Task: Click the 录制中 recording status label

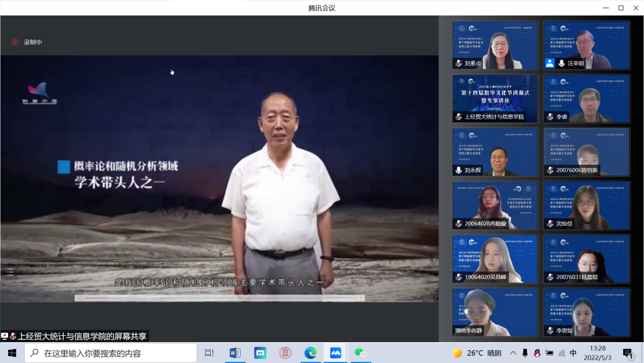Action: (32, 42)
